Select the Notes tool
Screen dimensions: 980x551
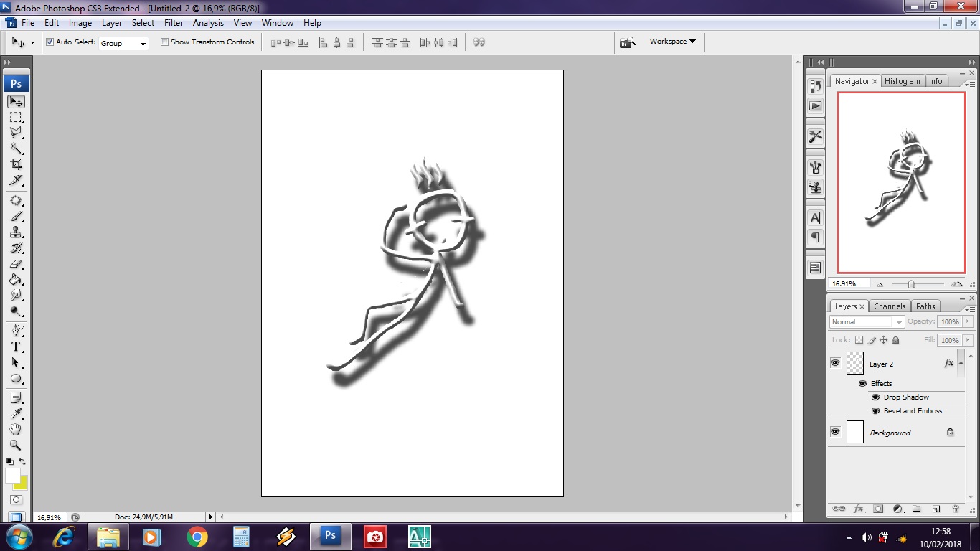16,398
